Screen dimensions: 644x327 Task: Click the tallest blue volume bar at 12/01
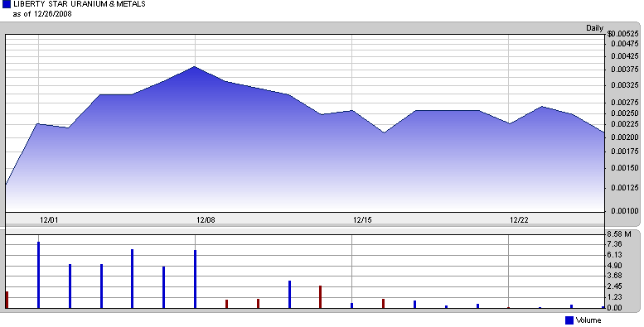(x=39, y=275)
